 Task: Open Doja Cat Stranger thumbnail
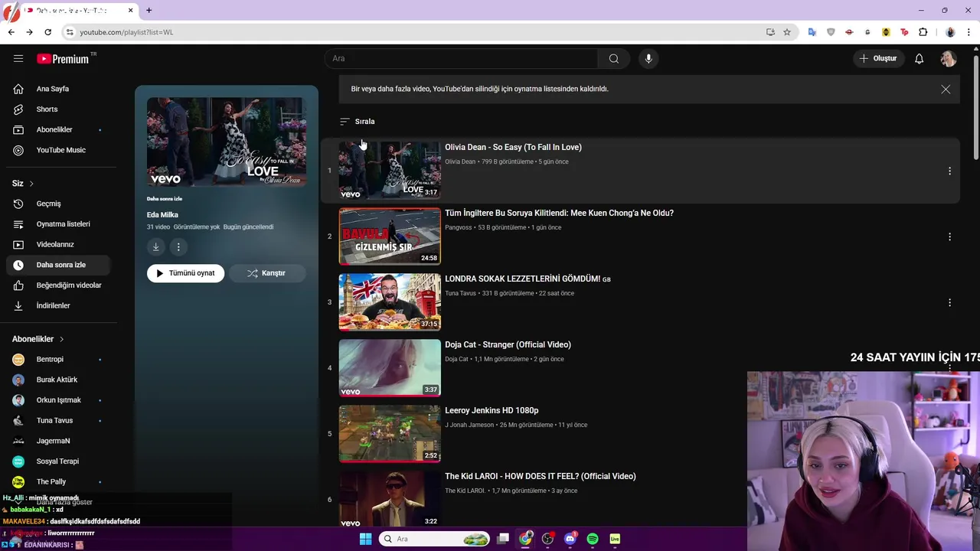point(390,367)
